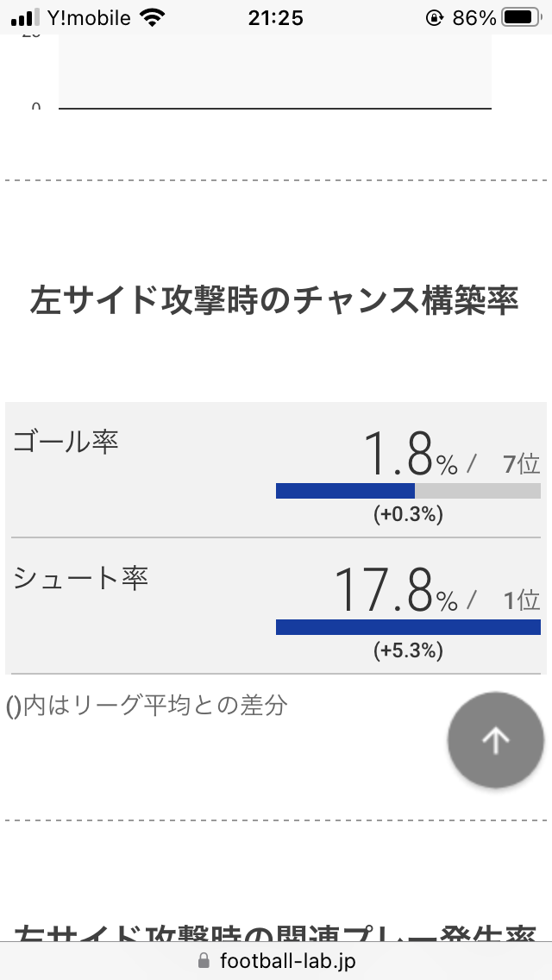Image resolution: width=552 pixels, height=980 pixels.
Task: Tap the シュート率 label
Action: point(81,577)
